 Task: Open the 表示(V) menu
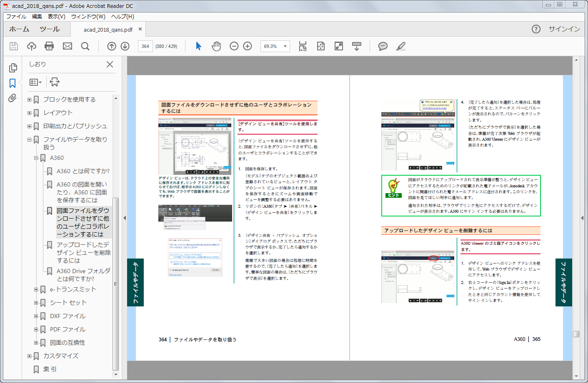coord(56,17)
